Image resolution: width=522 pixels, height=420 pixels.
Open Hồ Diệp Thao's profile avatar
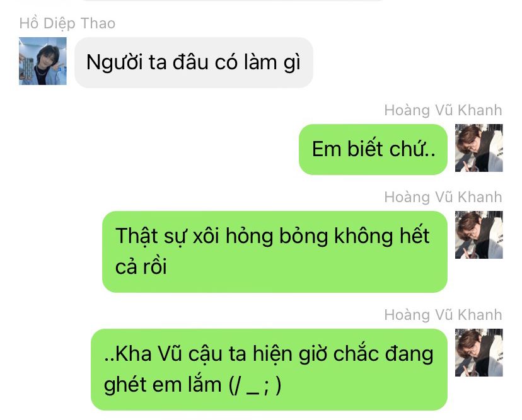tap(43, 61)
